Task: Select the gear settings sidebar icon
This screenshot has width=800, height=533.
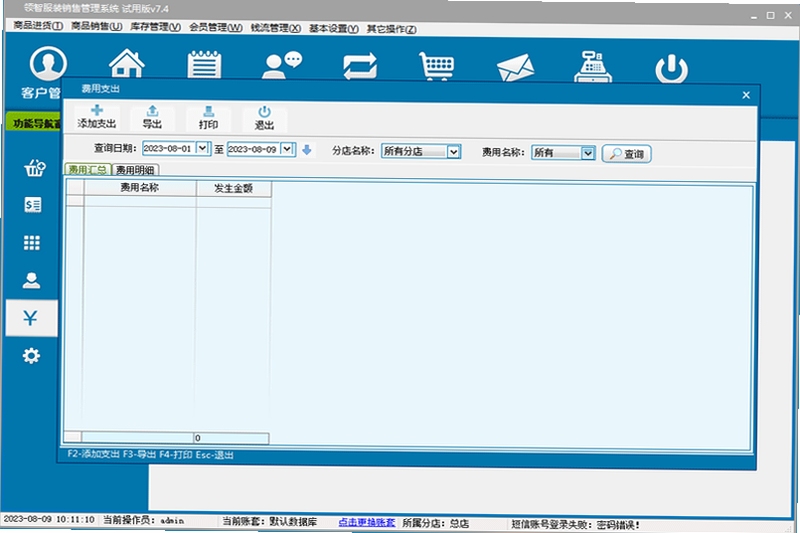Action: tap(31, 356)
